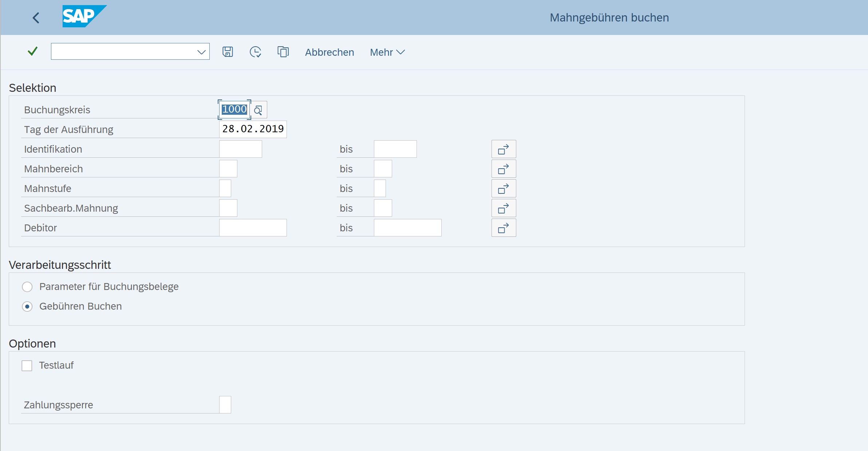Click the Debitor from-value input field

[x=253, y=228]
